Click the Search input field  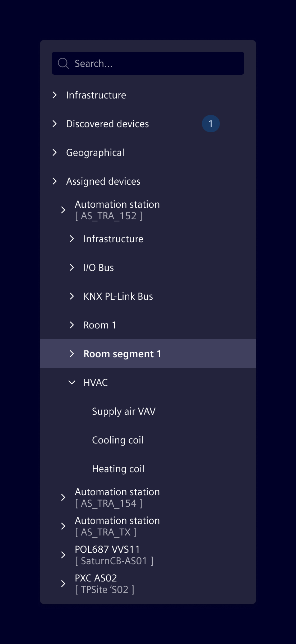tap(154, 63)
